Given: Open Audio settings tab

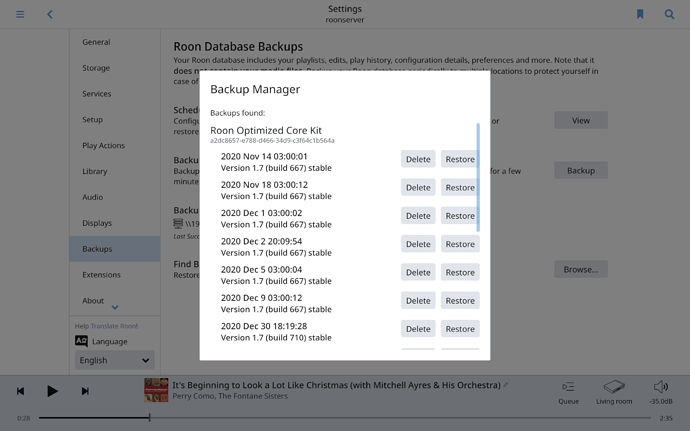Looking at the screenshot, I should tap(115, 197).
